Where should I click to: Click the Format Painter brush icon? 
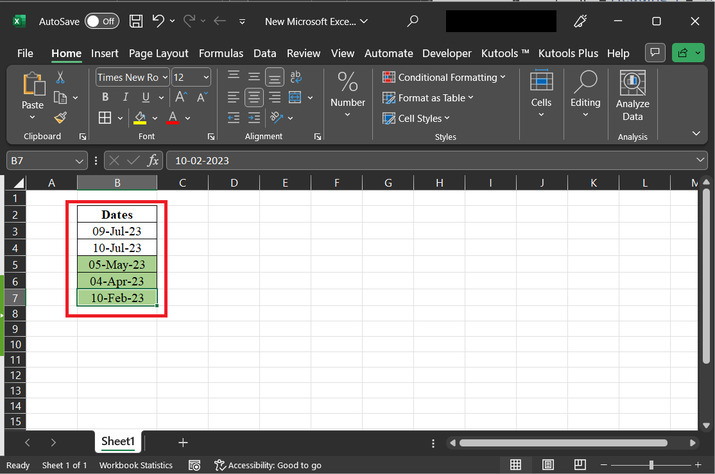[60, 117]
